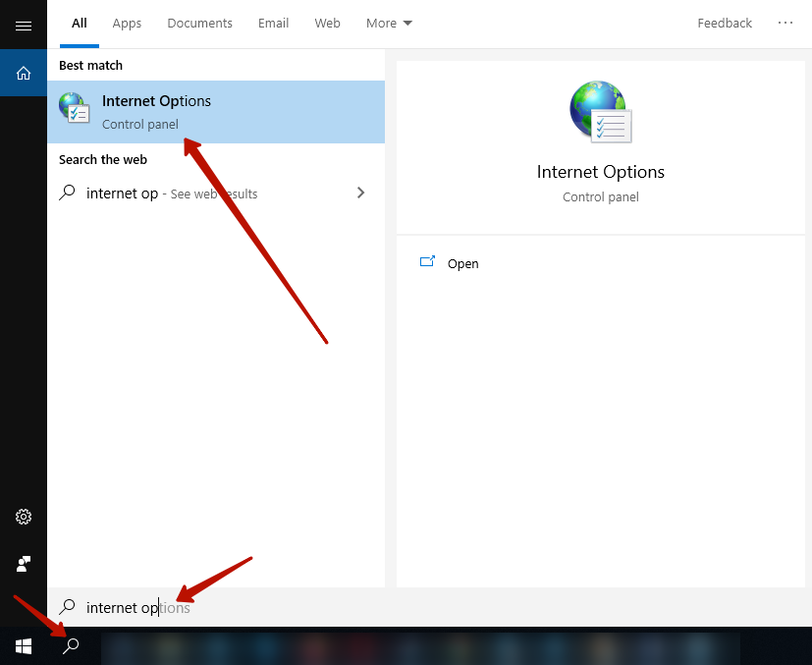Switch to the Apps tab

point(127,24)
